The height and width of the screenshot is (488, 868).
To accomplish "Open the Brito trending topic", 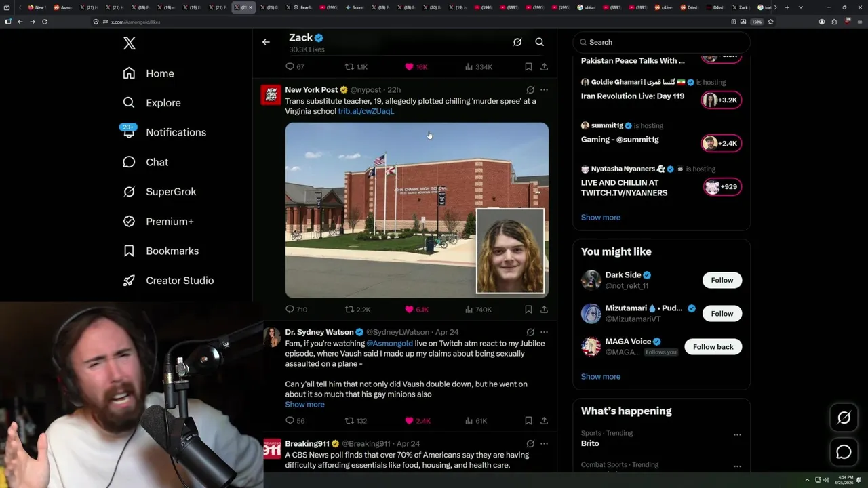I will pyautogui.click(x=590, y=443).
